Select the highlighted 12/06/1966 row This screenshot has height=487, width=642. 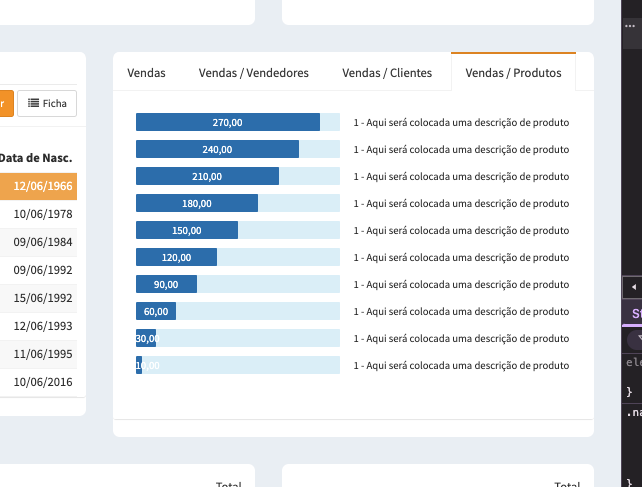(x=38, y=186)
